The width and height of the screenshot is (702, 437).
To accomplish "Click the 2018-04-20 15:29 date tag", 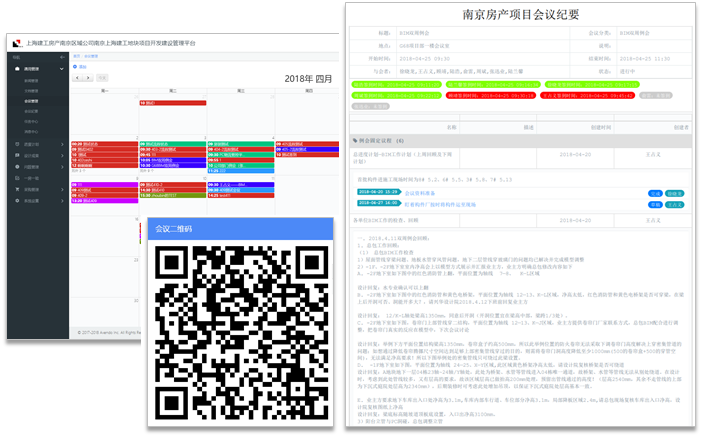I will [x=379, y=192].
